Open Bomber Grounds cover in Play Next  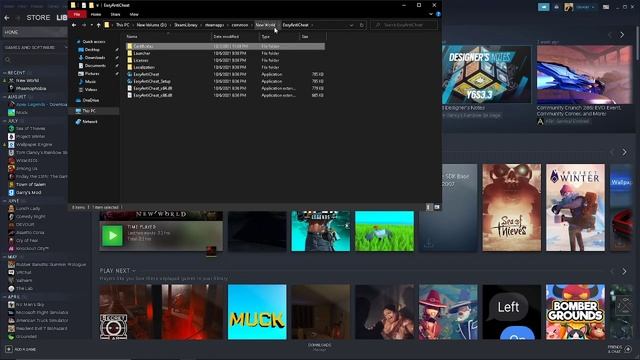pos(575,312)
